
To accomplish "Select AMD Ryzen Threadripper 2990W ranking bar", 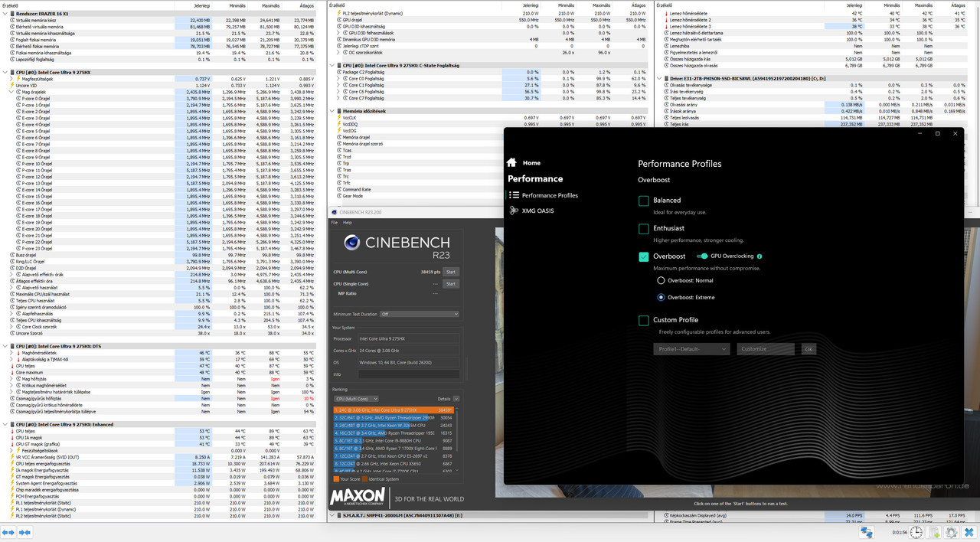I will click(394, 418).
